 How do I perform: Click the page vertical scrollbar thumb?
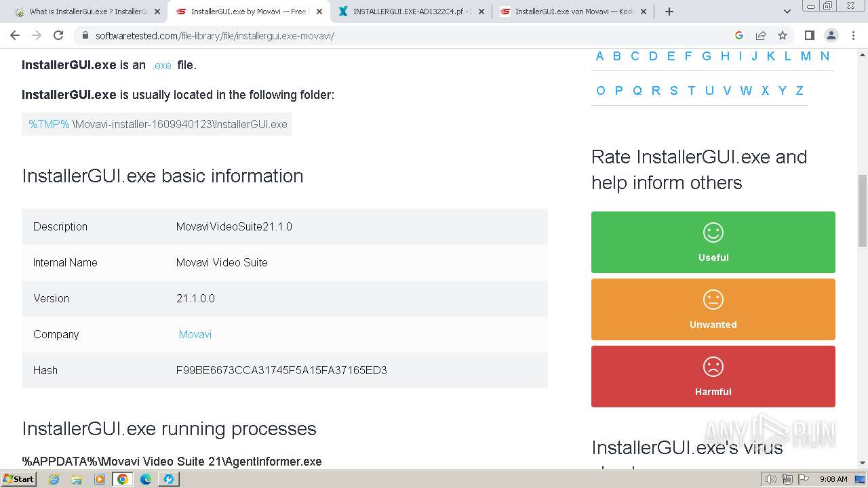tap(863, 210)
